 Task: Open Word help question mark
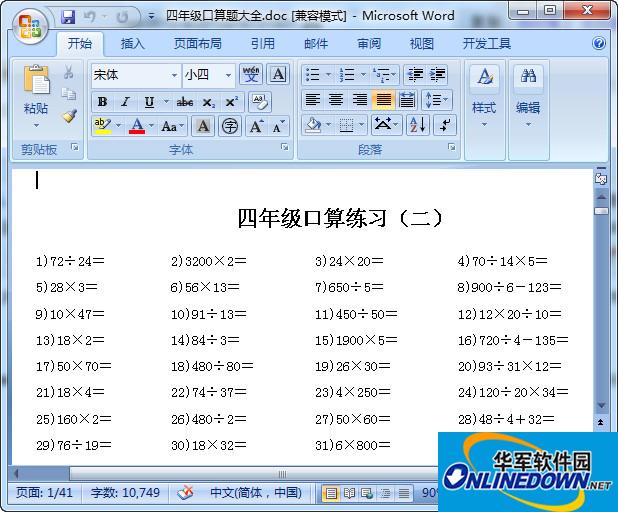pos(599,43)
